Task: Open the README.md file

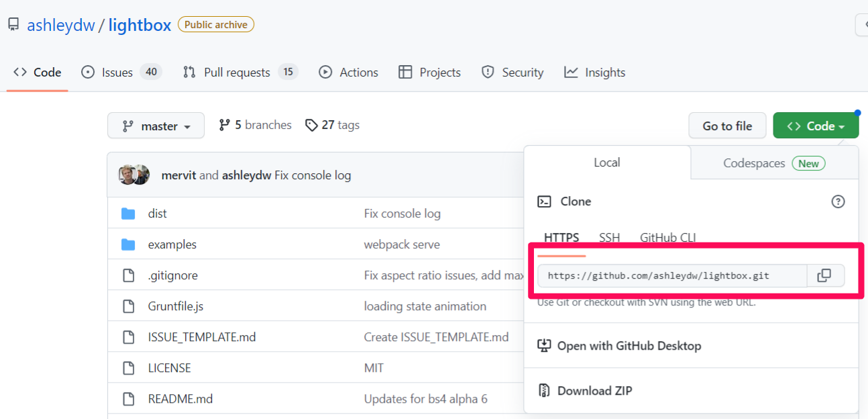Action: pos(180,399)
